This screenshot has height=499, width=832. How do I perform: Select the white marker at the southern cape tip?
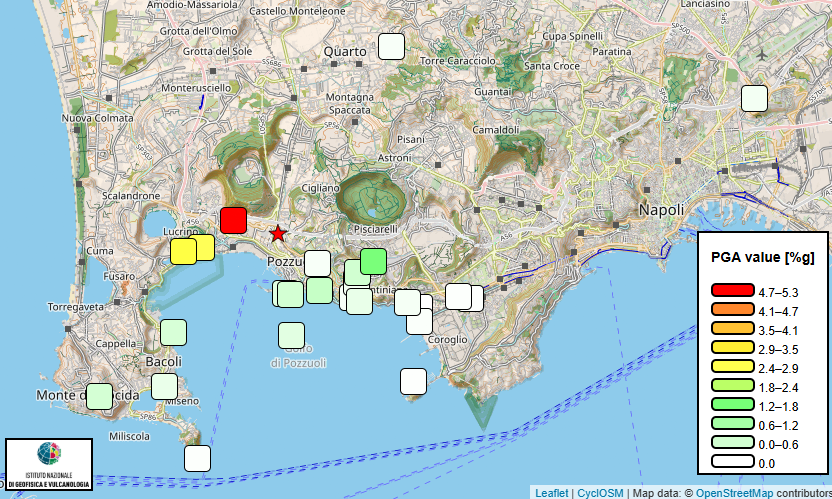tap(197, 458)
